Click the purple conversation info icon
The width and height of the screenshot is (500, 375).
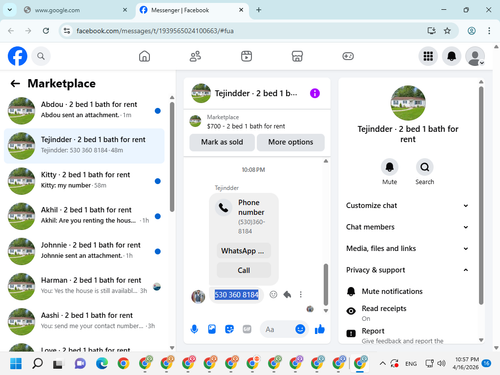coord(315,93)
